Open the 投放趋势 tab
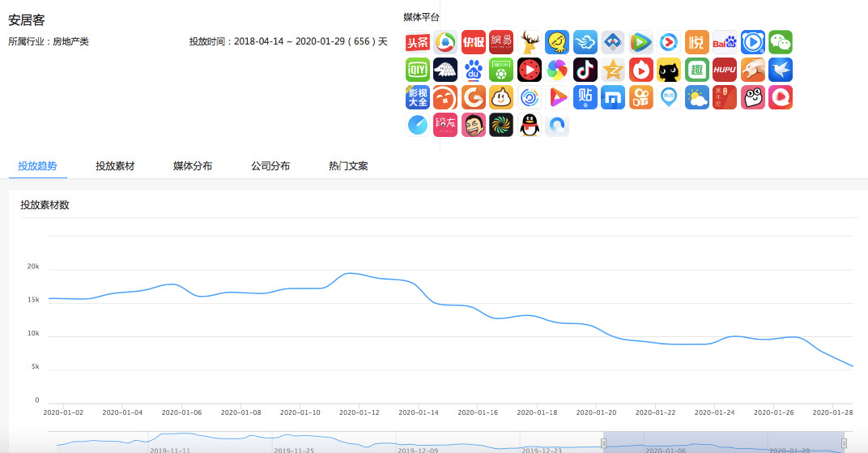The image size is (868, 453). [37, 166]
